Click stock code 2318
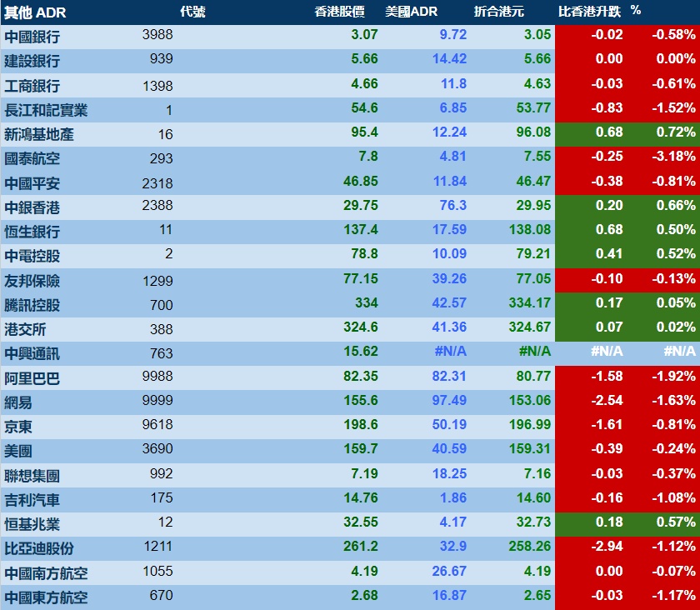This screenshot has height=610, width=700. [157, 182]
